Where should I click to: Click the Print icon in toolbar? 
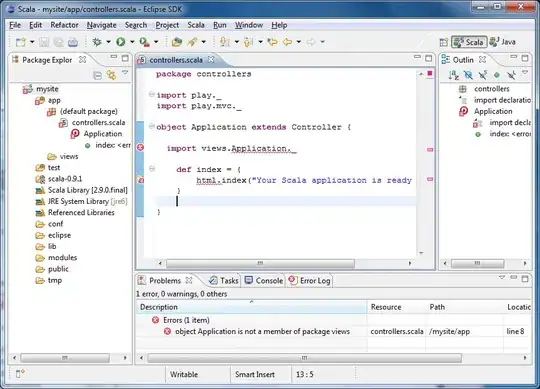73,42
